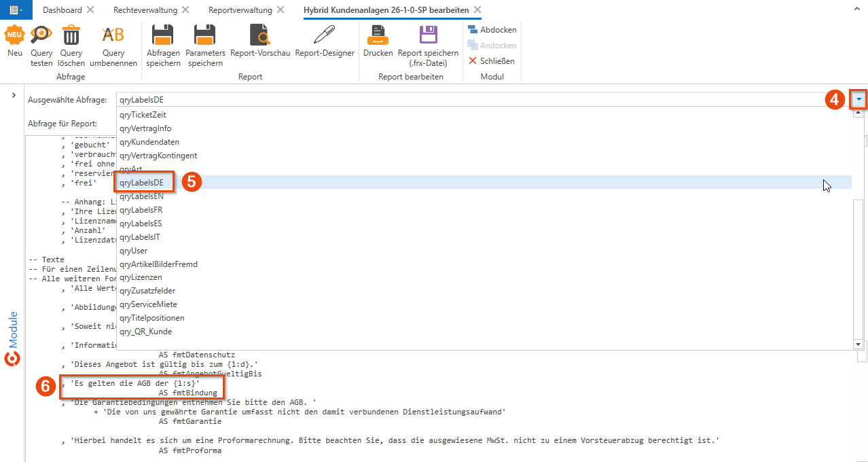Click the AS fmtBindung line
This screenshot has width=868, height=462.
pos(187,393)
